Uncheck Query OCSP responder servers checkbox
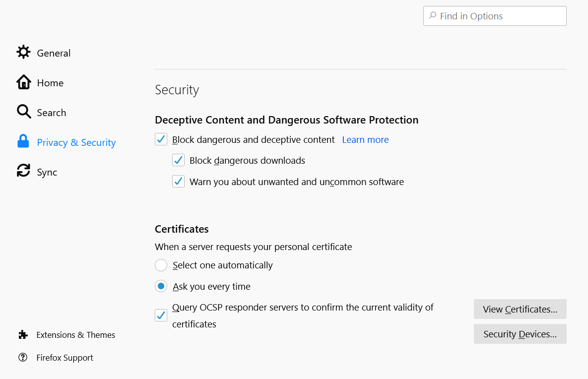 coord(161,315)
